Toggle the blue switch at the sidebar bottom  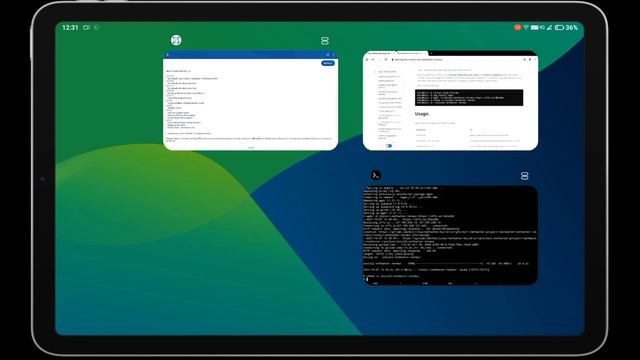coord(389,146)
